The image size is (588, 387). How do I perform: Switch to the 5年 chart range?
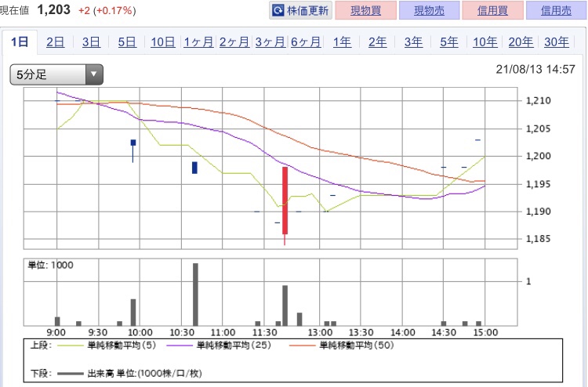[449, 42]
